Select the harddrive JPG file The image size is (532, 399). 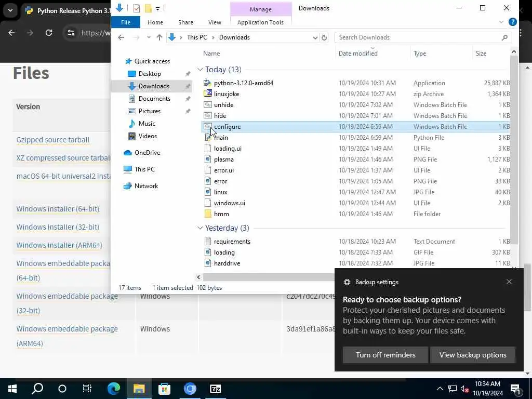(227, 263)
